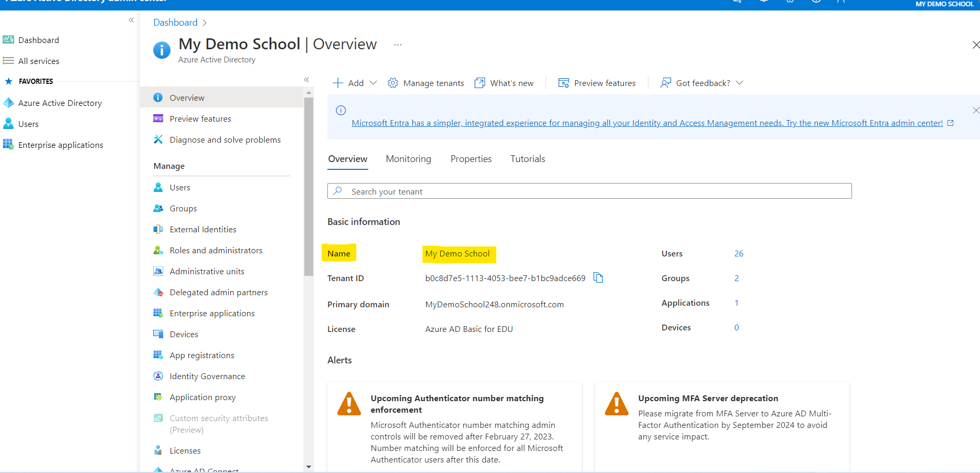The height and width of the screenshot is (473, 980).
Task: Select the Users favorite icon in sidebar
Action: [8, 124]
